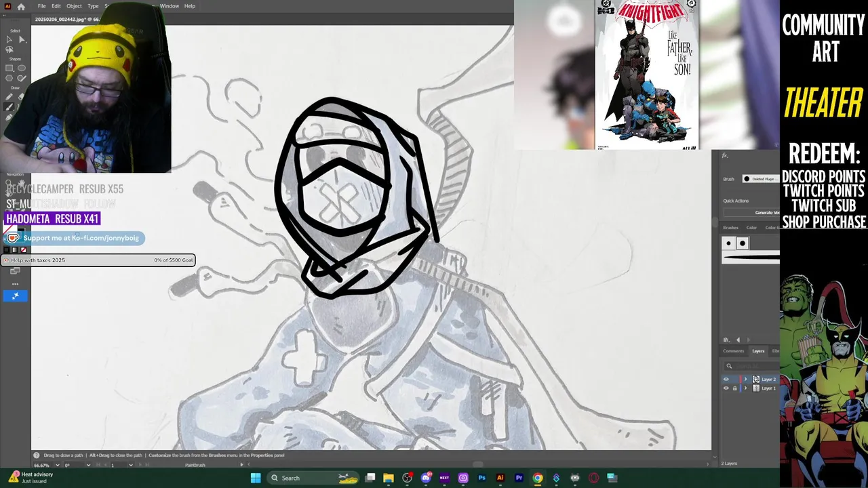Open the Brush definition dropdown in Properties
The width and height of the screenshot is (868, 488).
pyautogui.click(x=759, y=179)
